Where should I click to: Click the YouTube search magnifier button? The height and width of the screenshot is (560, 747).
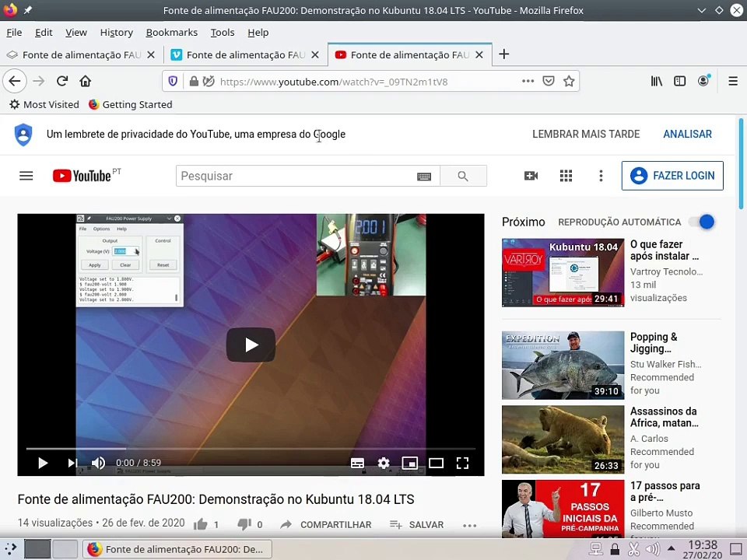coord(463,177)
